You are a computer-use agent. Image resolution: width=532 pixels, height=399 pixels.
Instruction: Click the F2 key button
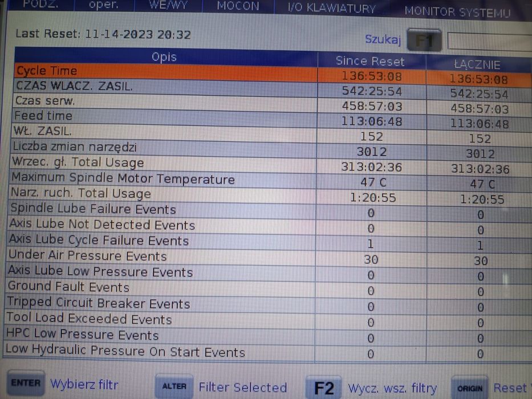[x=323, y=388]
